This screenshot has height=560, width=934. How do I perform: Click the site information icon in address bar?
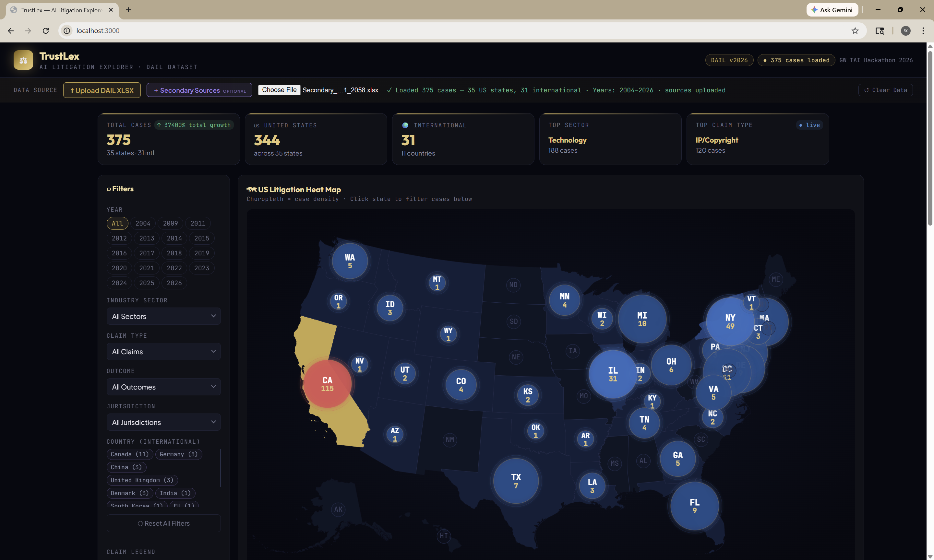pos(67,30)
